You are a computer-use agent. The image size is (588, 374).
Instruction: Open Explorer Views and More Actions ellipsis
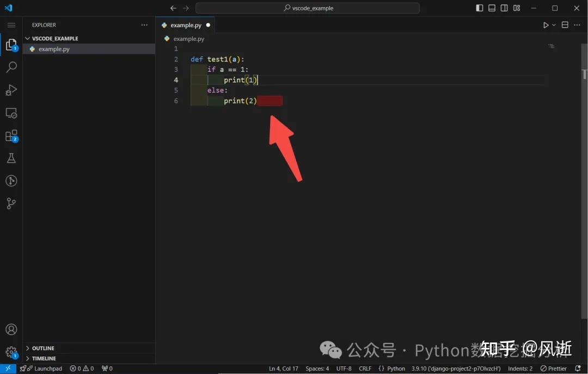click(x=144, y=25)
